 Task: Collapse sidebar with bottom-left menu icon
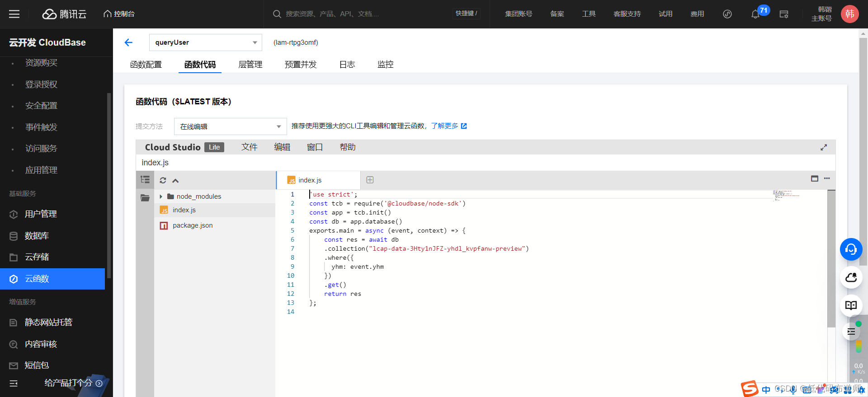14,383
